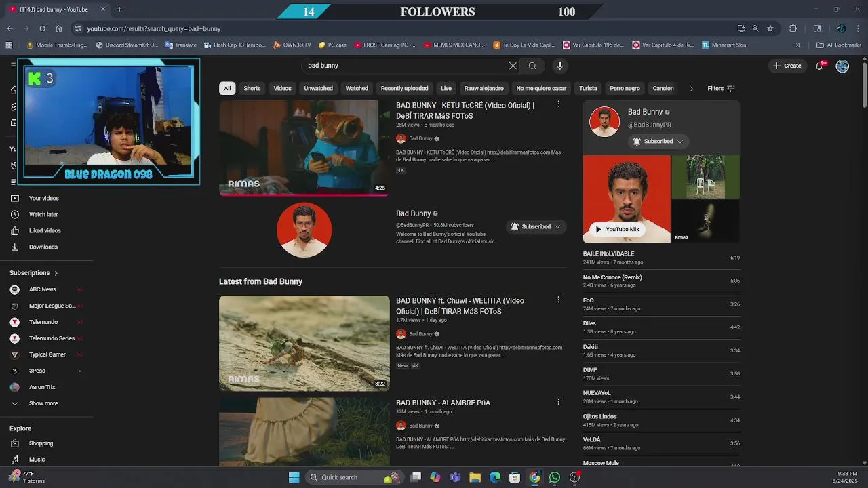Select the Rauw alejandro chip
Image resolution: width=868 pixels, height=488 pixels.
[484, 88]
